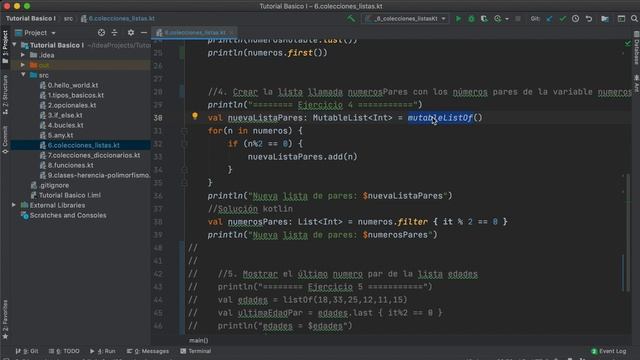
Task: Toggle the 1: Project side tool window
Action: coord(5,47)
